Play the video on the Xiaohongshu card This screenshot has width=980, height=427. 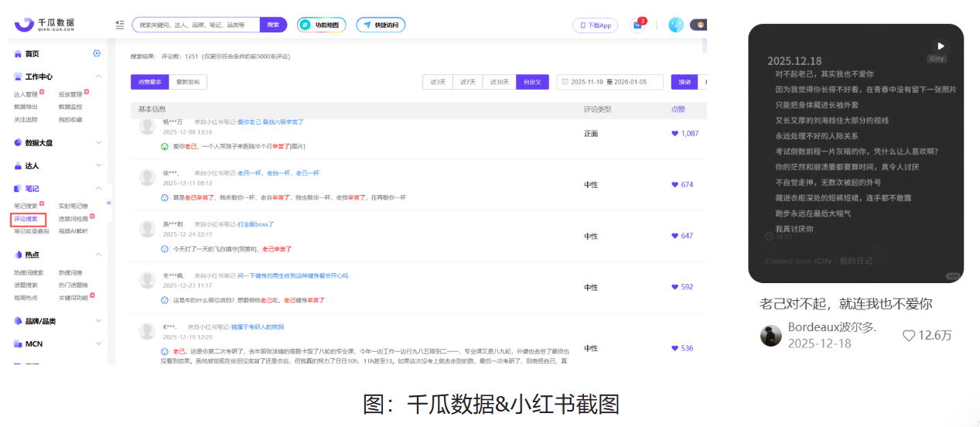940,46
